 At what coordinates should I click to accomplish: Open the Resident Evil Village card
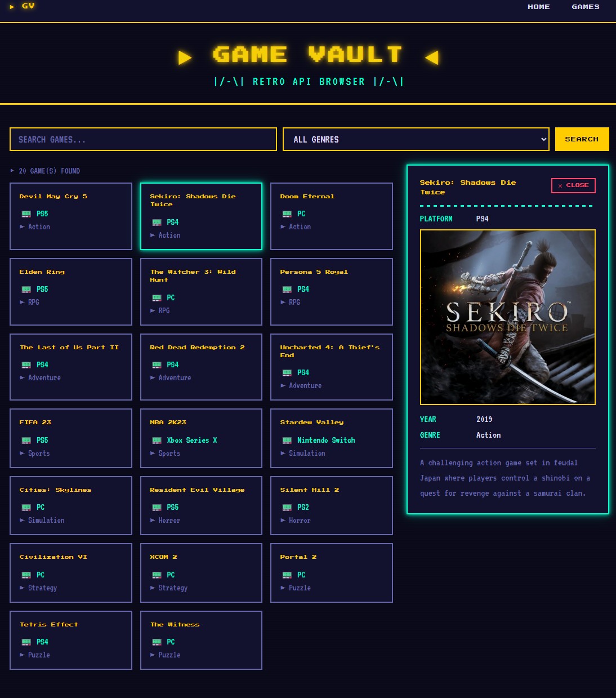pyautogui.click(x=201, y=505)
